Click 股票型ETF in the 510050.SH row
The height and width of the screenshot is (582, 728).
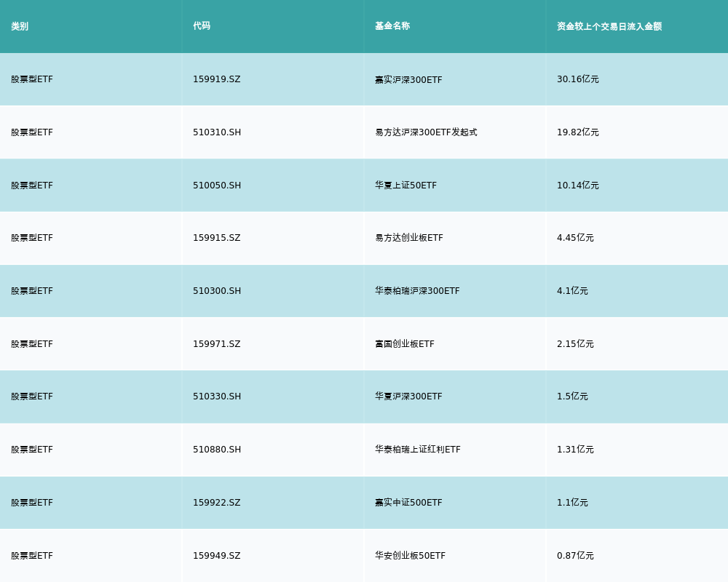[32, 186]
